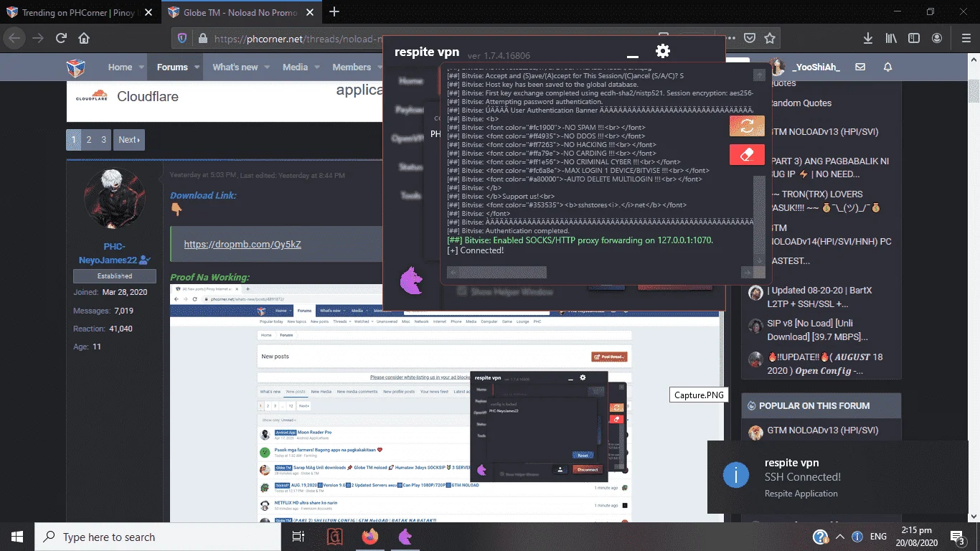Click the "Authentication completed." log line
980x551 pixels.
[x=508, y=231]
